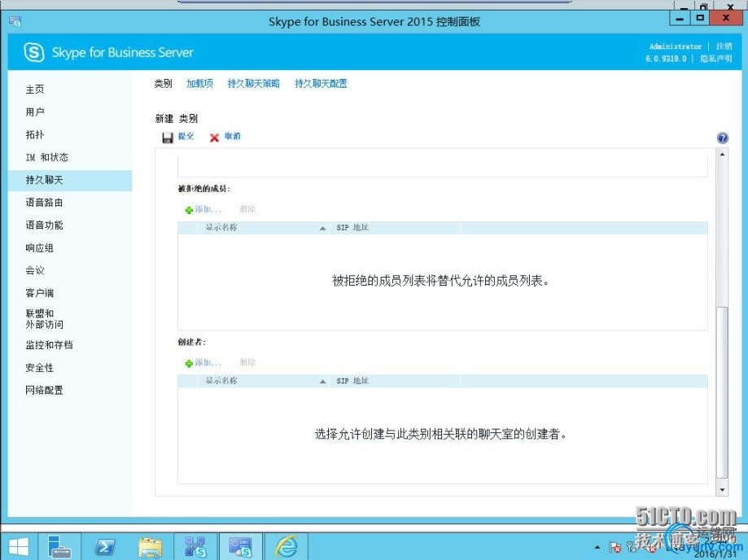The width and height of the screenshot is (748, 560).
Task: Sort 创建者 table by SIP 地址
Action: (352, 381)
